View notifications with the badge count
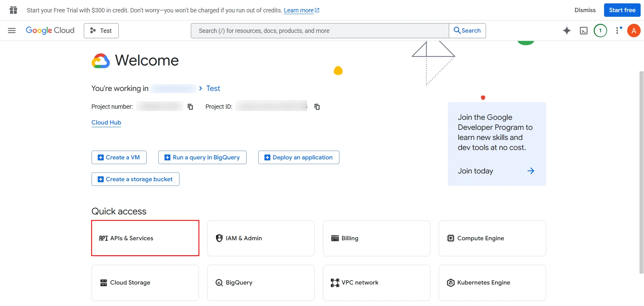The width and height of the screenshot is (644, 306). (x=600, y=31)
